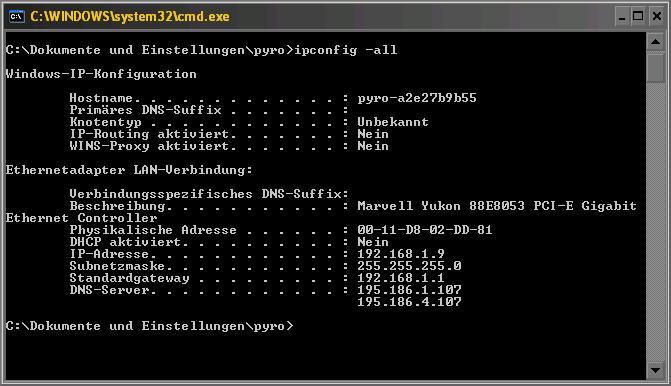Viewport: 671px width, 386px height.
Task: Open the cmd.exe system menu icon
Action: [17, 17]
